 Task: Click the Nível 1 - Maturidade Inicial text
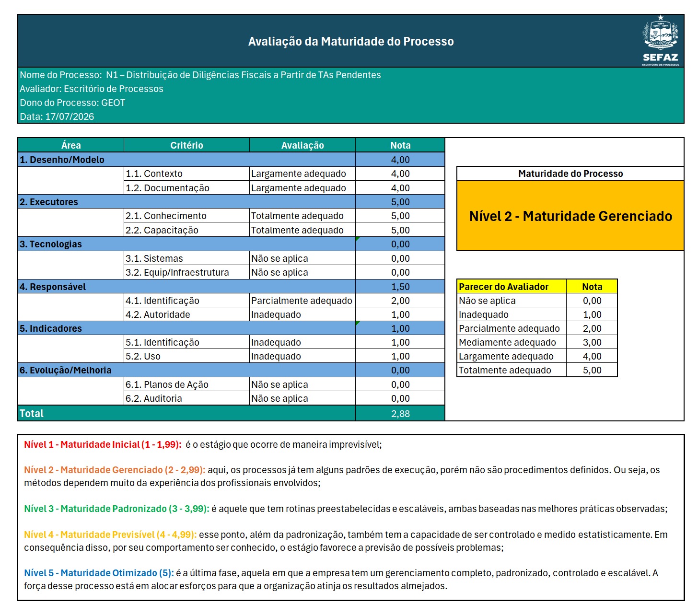click(103, 444)
